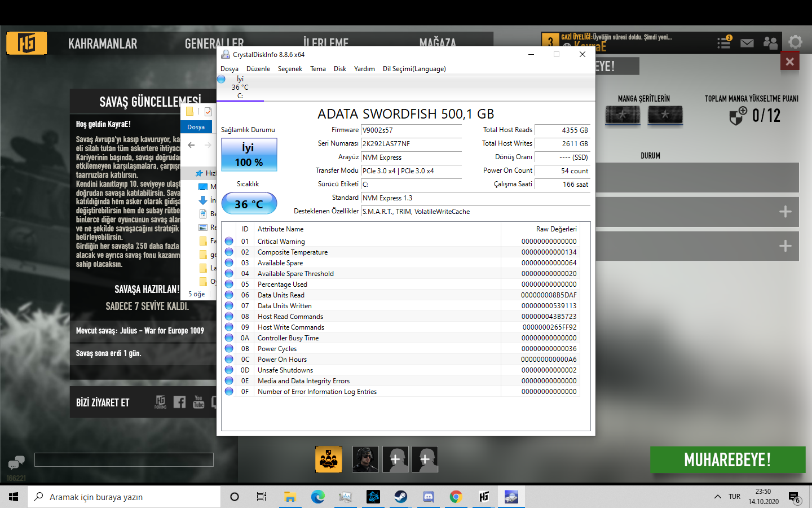The image size is (812, 508).
Task: Open the game Facebook link icon
Action: 179,402
